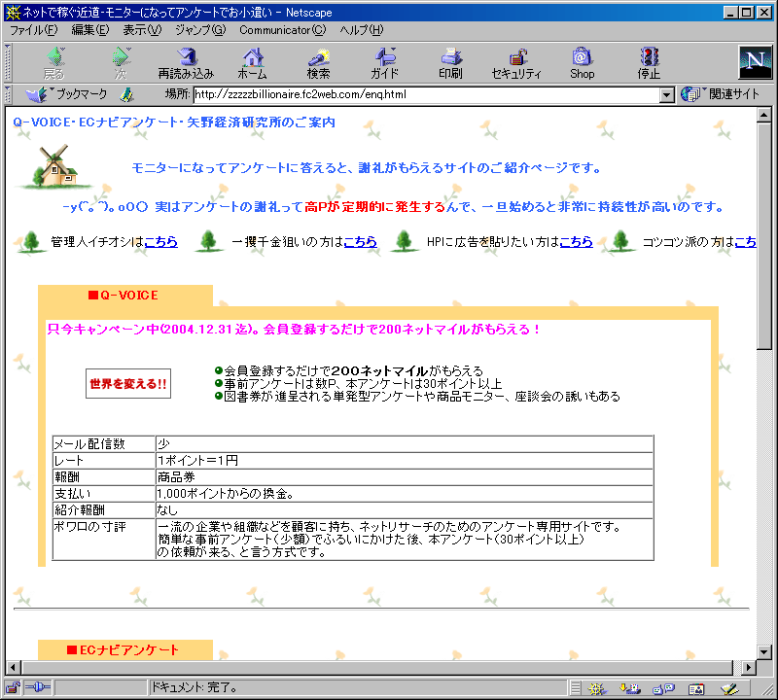Click the 世界を変える!! banner button
Image resolution: width=778 pixels, height=700 pixels.
[128, 383]
